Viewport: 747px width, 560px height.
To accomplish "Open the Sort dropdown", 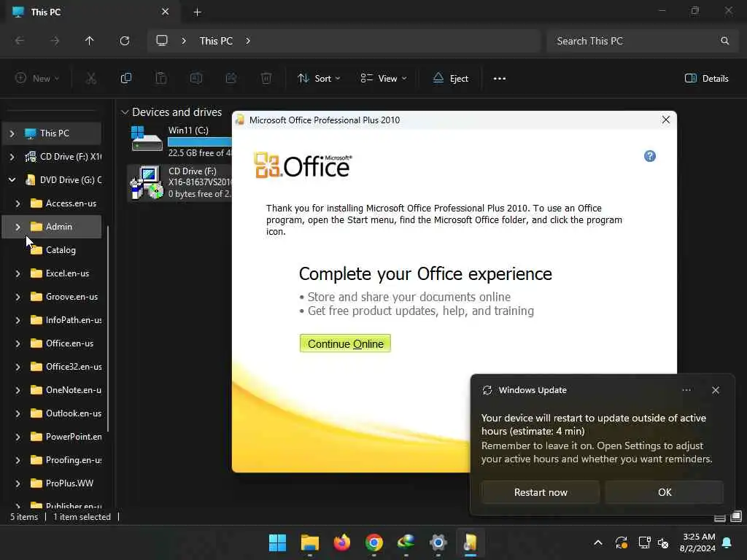I will pyautogui.click(x=318, y=79).
